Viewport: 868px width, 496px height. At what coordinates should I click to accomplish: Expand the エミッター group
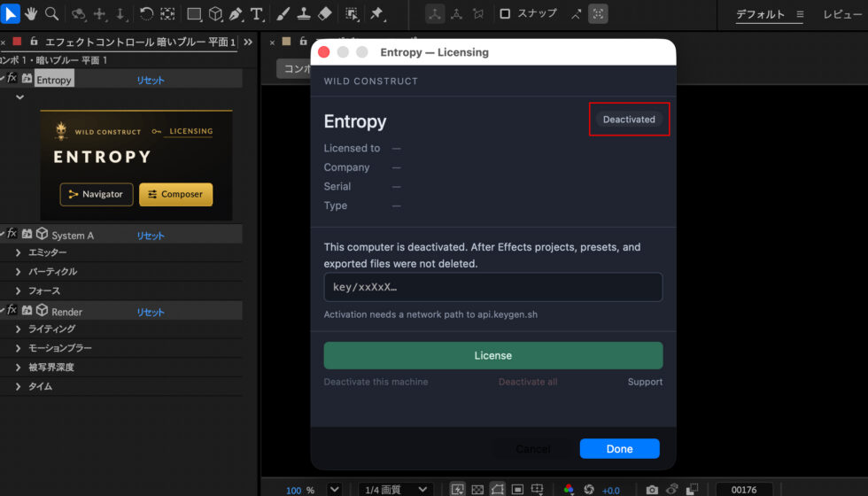click(x=19, y=252)
